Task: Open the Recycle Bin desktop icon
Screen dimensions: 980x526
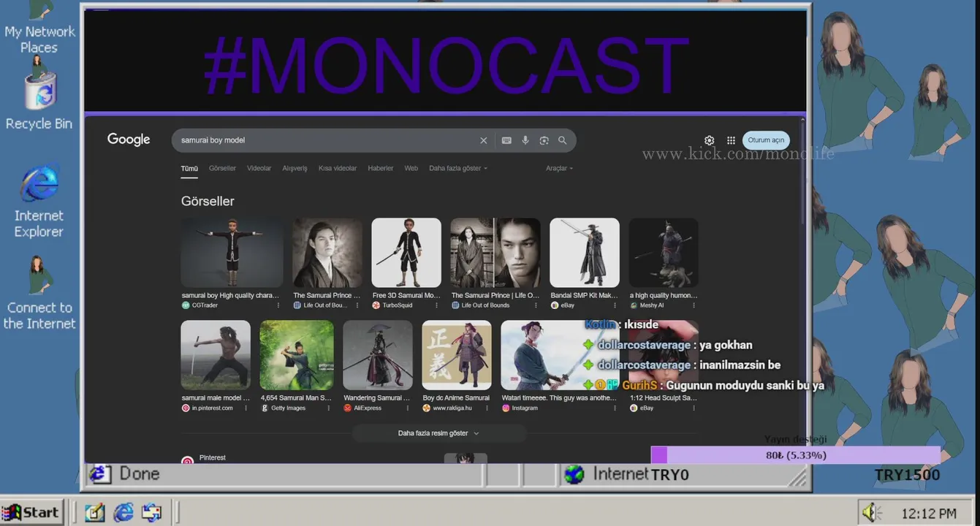Action: coord(39,95)
